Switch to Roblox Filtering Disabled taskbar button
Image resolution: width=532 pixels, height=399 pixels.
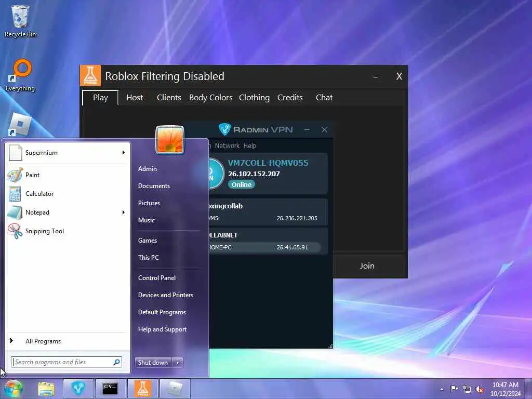(x=143, y=389)
